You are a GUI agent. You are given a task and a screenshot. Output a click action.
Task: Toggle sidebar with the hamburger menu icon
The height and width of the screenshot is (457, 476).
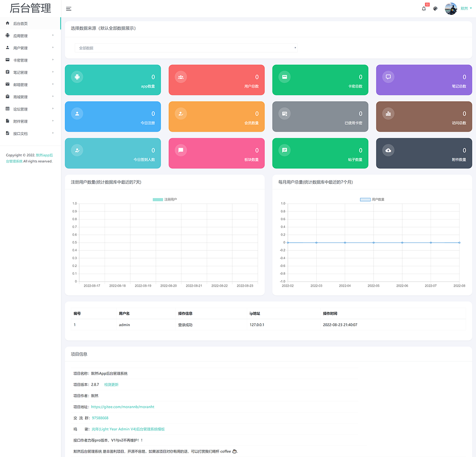click(69, 9)
